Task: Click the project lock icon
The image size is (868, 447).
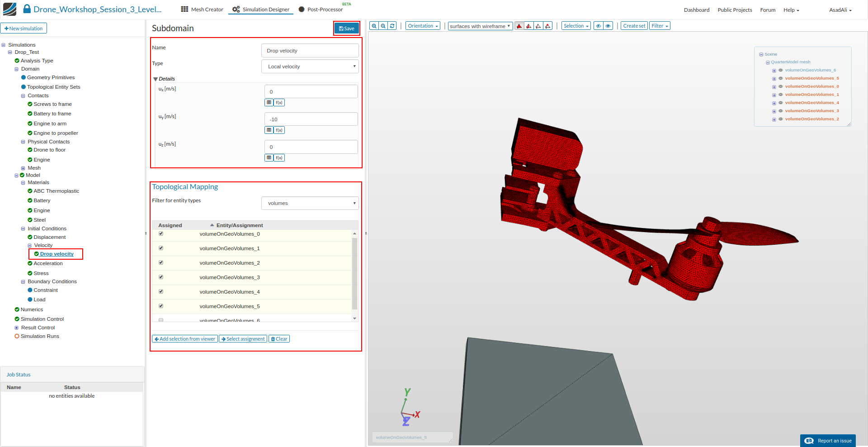Action: [27, 9]
